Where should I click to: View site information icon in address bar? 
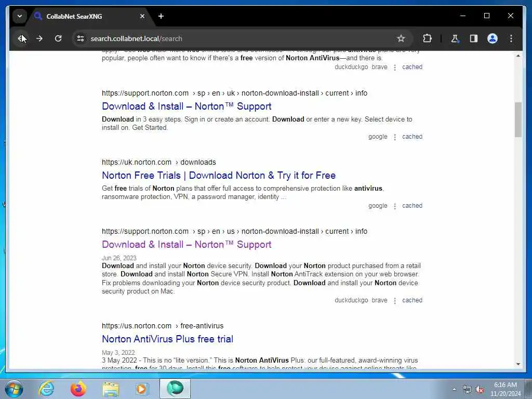pos(81,38)
